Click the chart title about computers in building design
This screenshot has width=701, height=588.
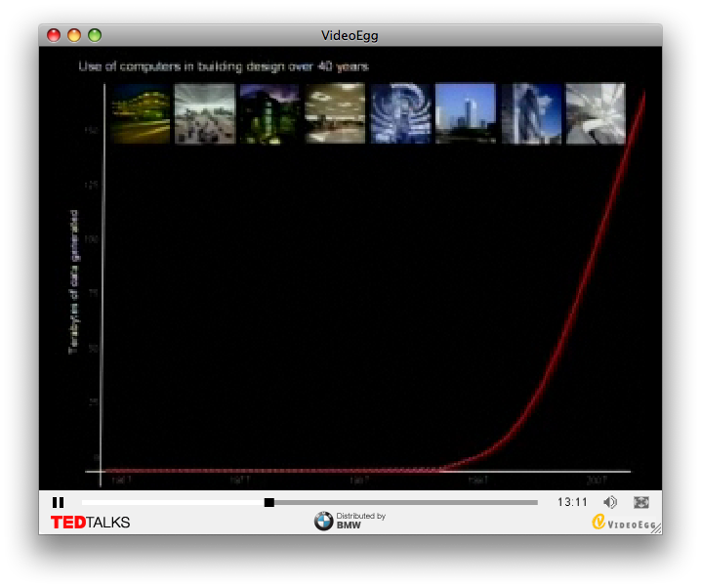(x=224, y=66)
